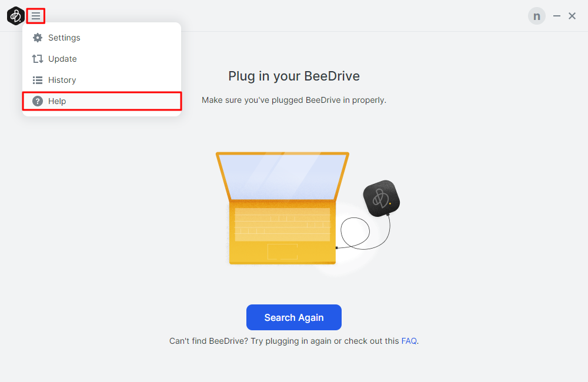The height and width of the screenshot is (382, 588).
Task: Click the Settings gear icon
Action: (38, 38)
